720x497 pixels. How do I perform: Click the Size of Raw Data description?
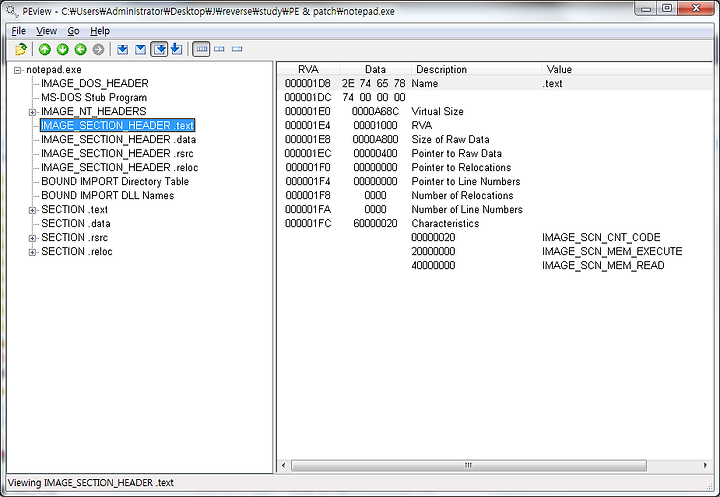450,140
